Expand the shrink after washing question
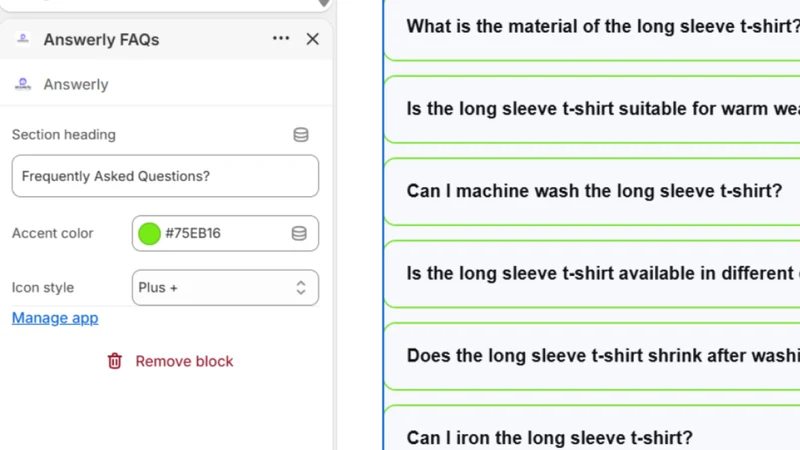800x450 pixels. [x=592, y=356]
